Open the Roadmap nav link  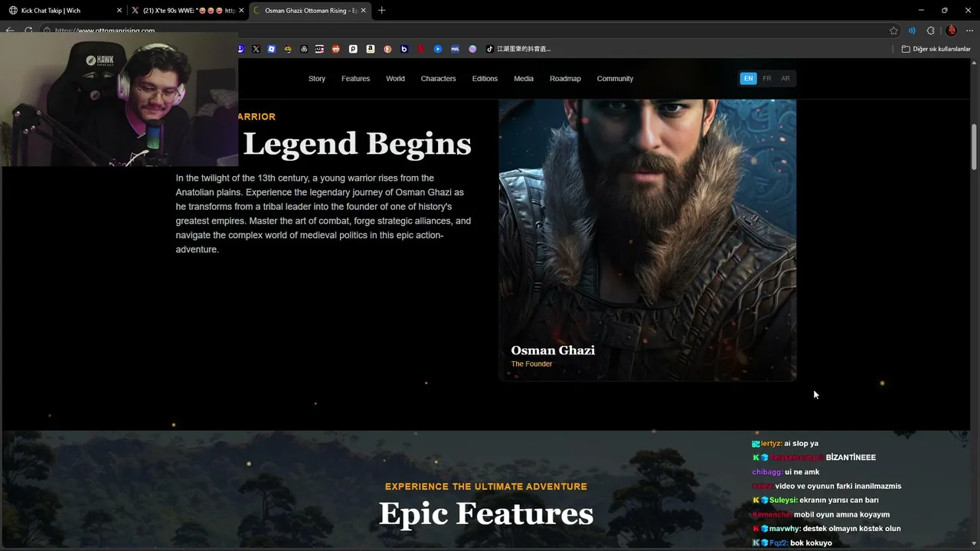565,79
